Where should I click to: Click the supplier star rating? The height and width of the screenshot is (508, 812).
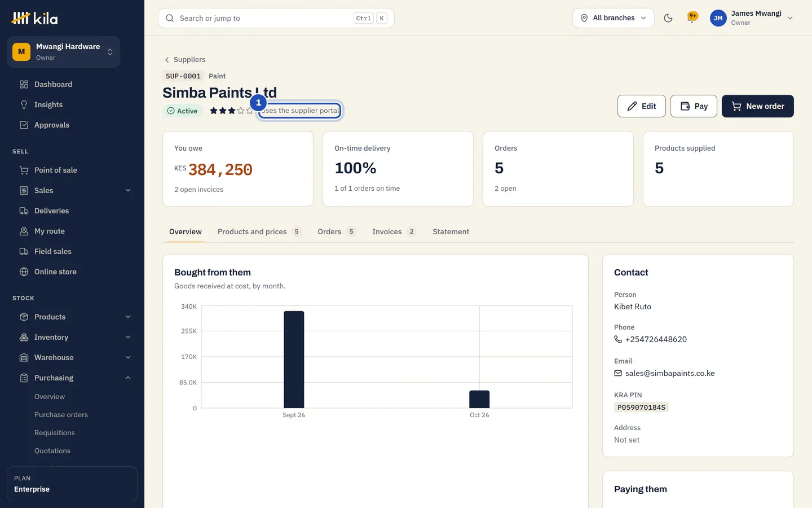click(231, 111)
